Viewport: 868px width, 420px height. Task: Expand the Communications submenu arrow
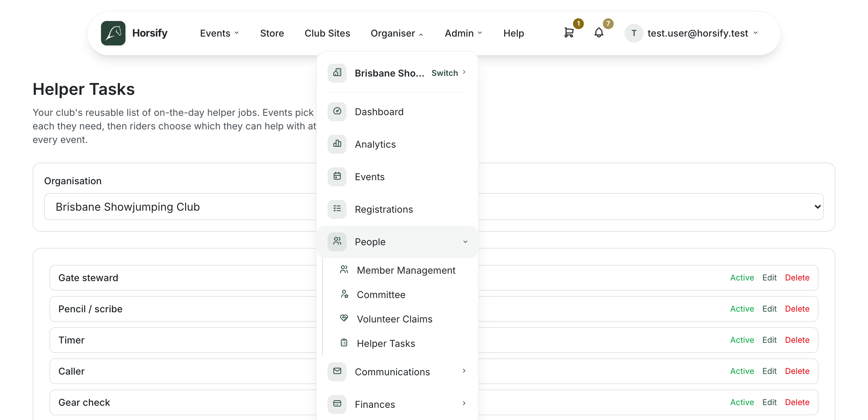pyautogui.click(x=464, y=371)
